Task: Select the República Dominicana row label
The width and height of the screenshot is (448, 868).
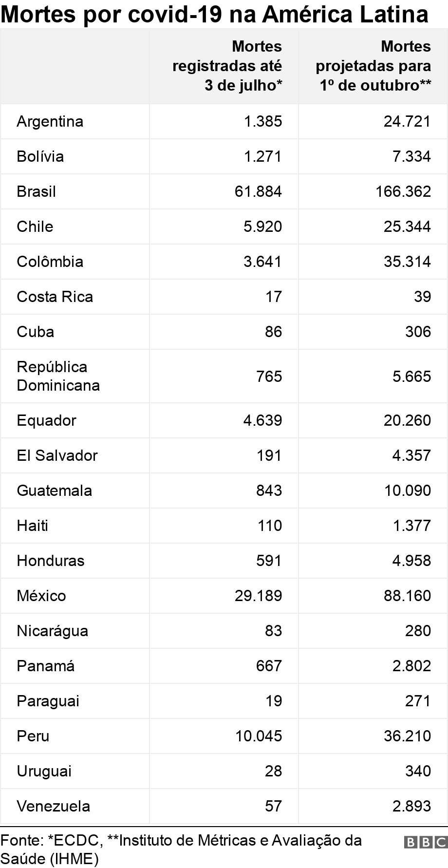Action: pos(58,376)
